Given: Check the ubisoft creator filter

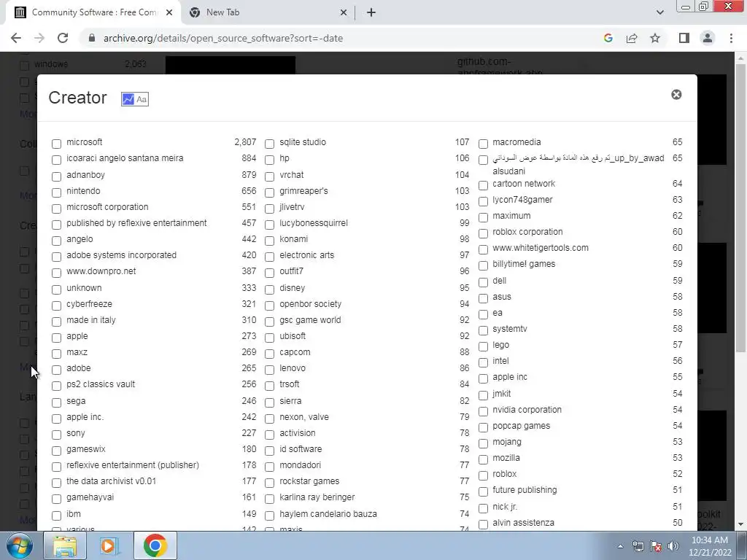Looking at the screenshot, I should pyautogui.click(x=269, y=338).
